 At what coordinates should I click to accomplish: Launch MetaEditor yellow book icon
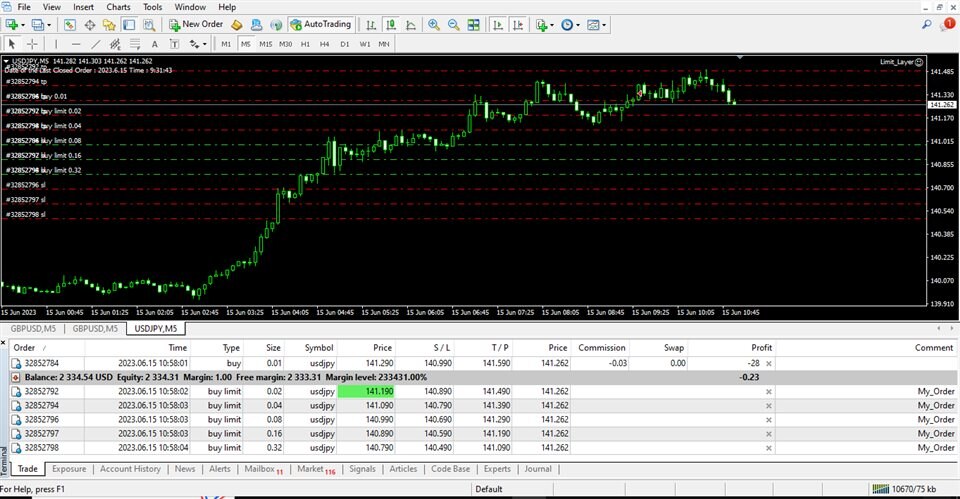236,25
